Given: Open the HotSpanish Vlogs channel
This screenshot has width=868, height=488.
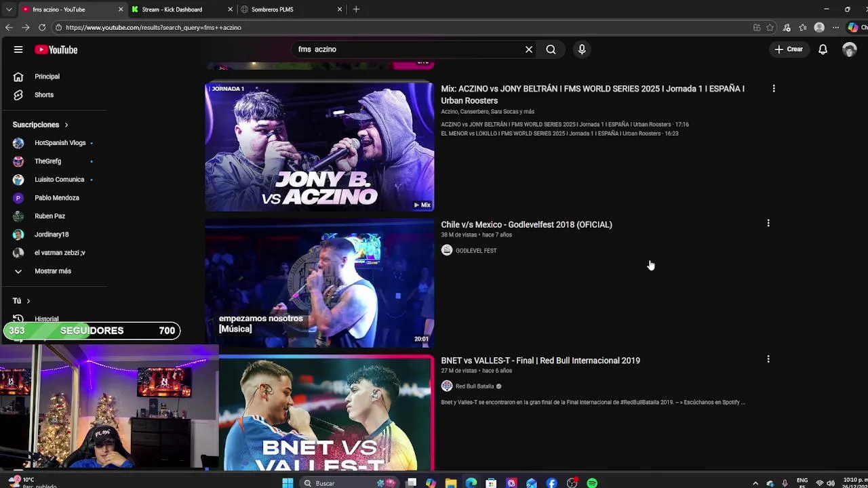Looking at the screenshot, I should (x=60, y=143).
